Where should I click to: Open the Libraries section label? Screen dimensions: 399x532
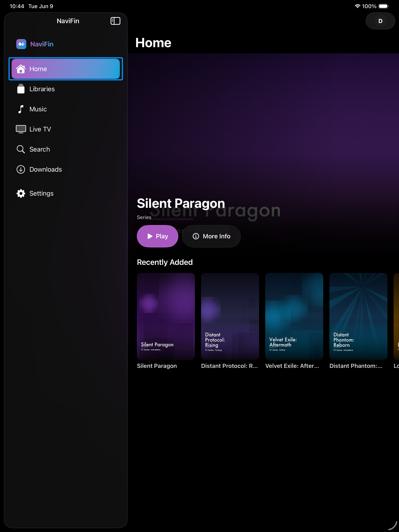[42, 89]
